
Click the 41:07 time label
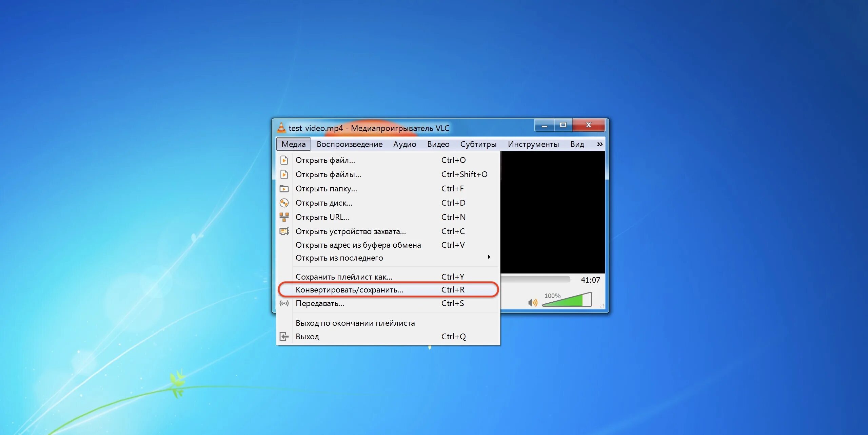(x=590, y=280)
